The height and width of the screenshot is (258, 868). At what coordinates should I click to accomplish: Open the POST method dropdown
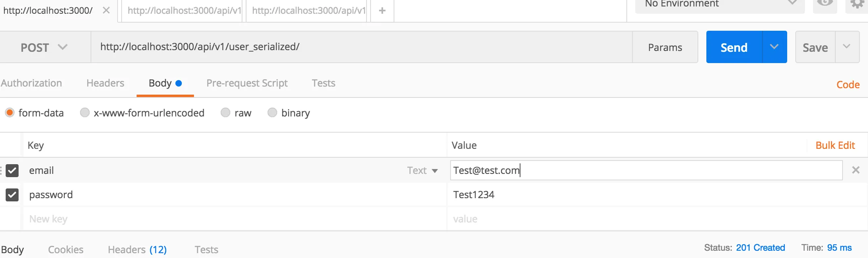point(44,47)
